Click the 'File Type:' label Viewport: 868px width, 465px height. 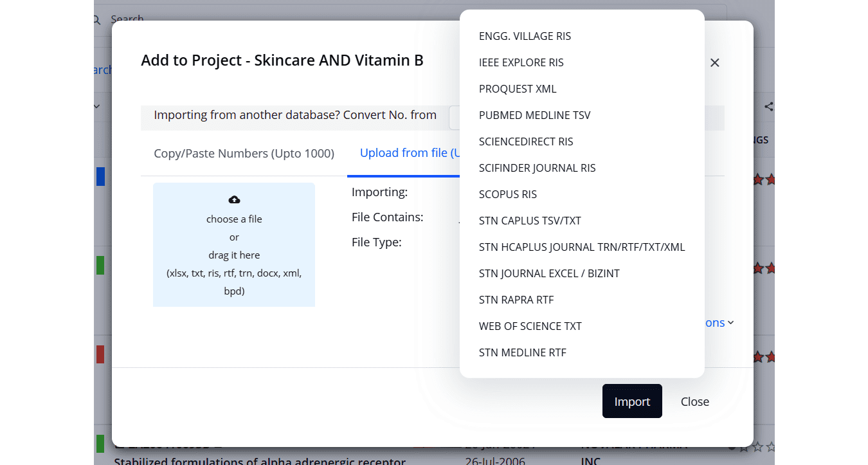pyautogui.click(x=376, y=242)
